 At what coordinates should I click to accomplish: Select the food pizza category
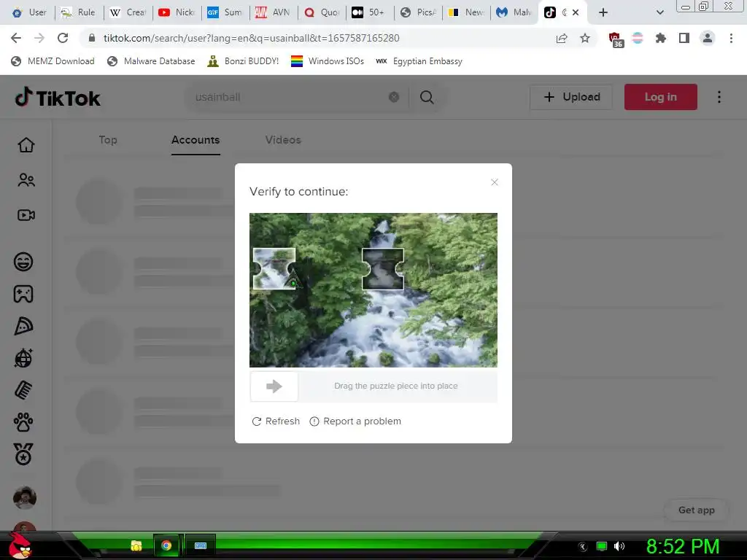coord(23,326)
